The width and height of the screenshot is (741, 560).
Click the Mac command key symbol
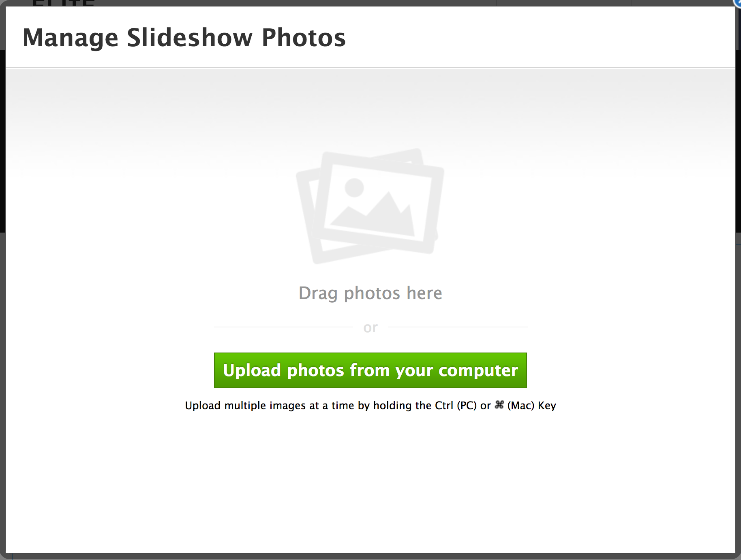coord(499,405)
